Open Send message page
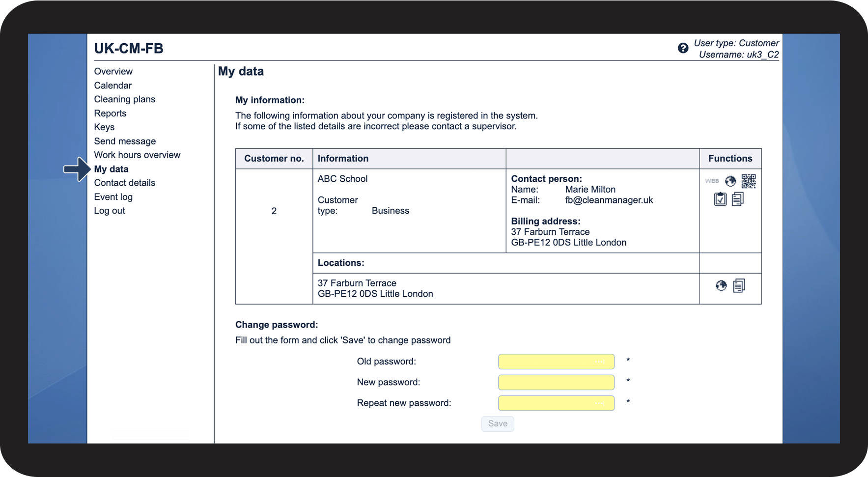The height and width of the screenshot is (477, 868). click(x=125, y=141)
